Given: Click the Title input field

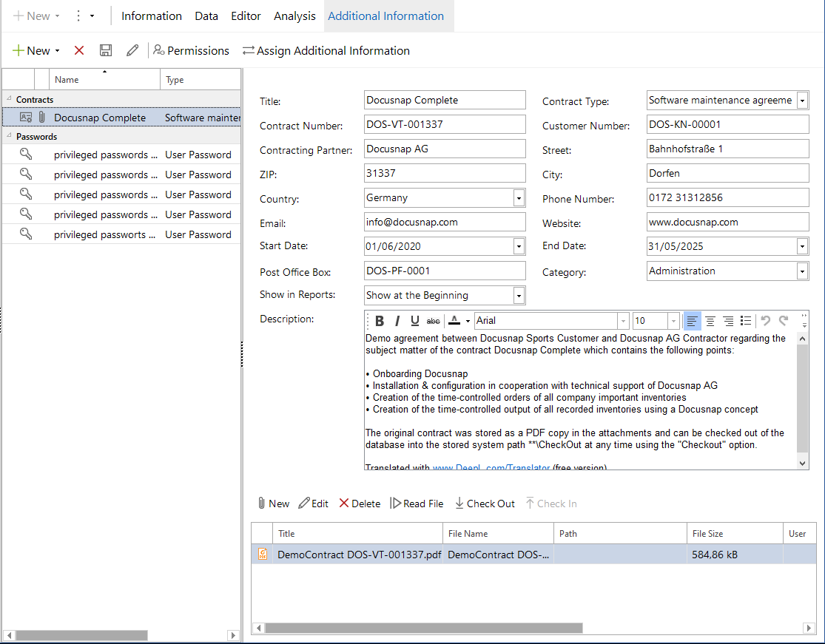Looking at the screenshot, I should [x=445, y=100].
